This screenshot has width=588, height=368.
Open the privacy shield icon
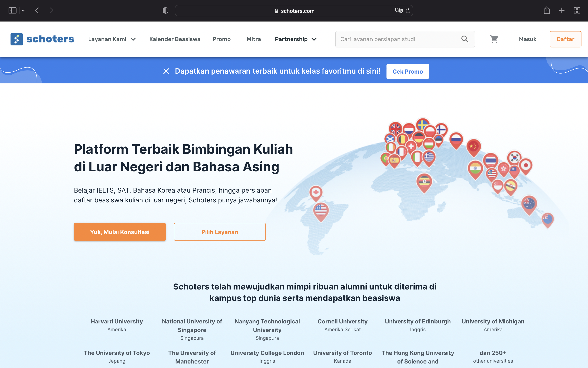pyautogui.click(x=165, y=10)
